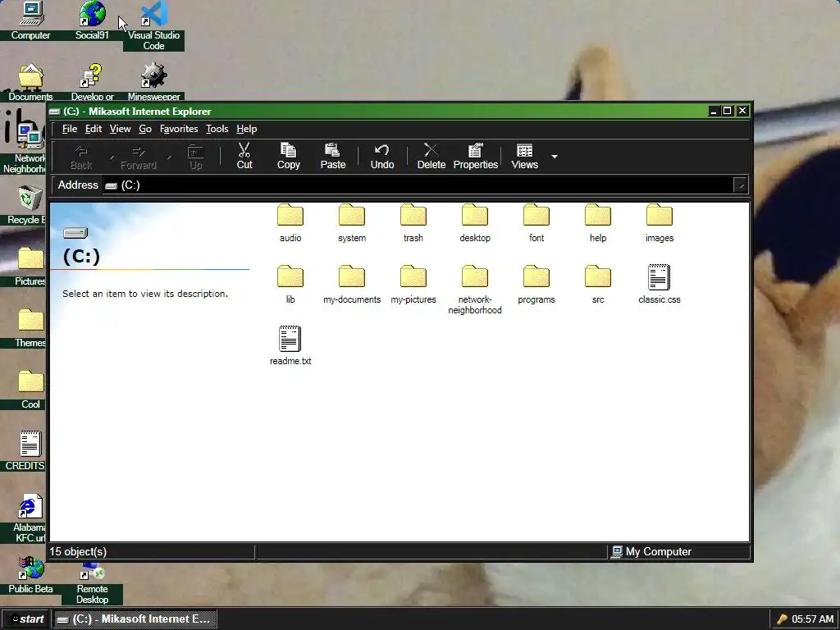Click the Copy toolbar button
This screenshot has height=630, width=840.
[x=288, y=157]
